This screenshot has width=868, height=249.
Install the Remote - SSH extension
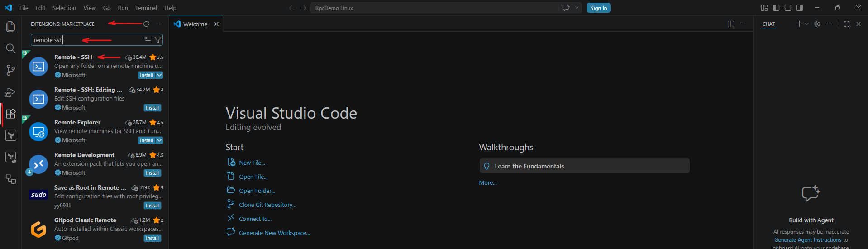(146, 75)
